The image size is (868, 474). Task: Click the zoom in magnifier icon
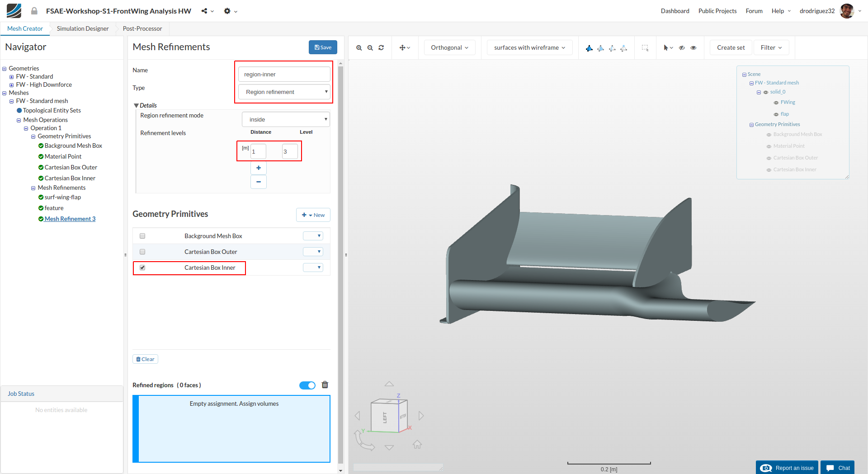[x=359, y=48]
